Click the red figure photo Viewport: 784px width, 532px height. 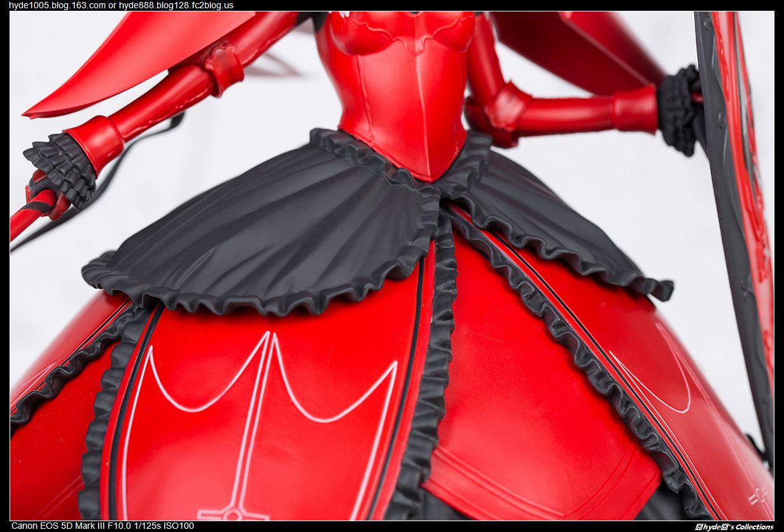tap(392, 266)
